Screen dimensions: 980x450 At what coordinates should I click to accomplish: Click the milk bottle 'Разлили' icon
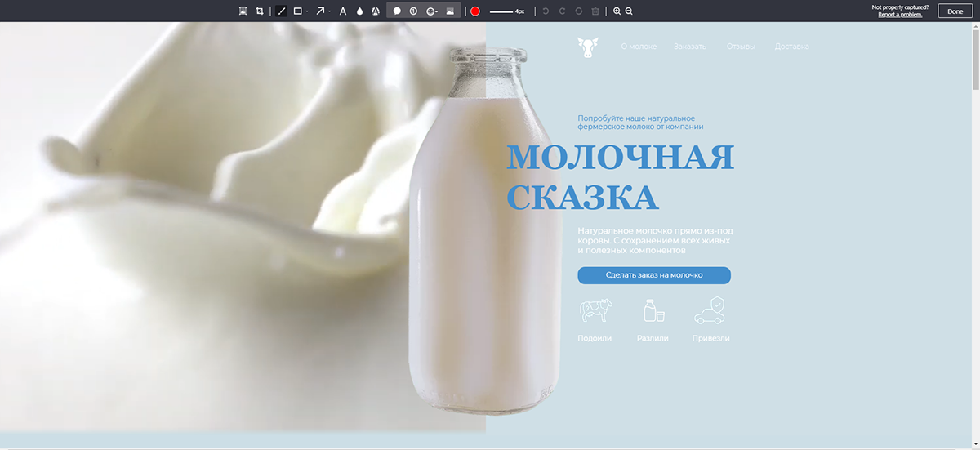click(x=653, y=310)
